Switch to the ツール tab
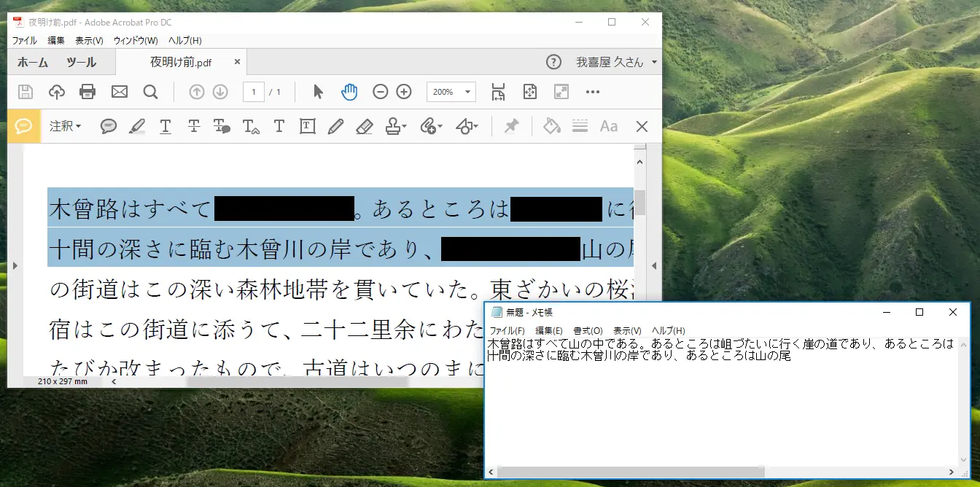This screenshot has width=980, height=487. (81, 63)
